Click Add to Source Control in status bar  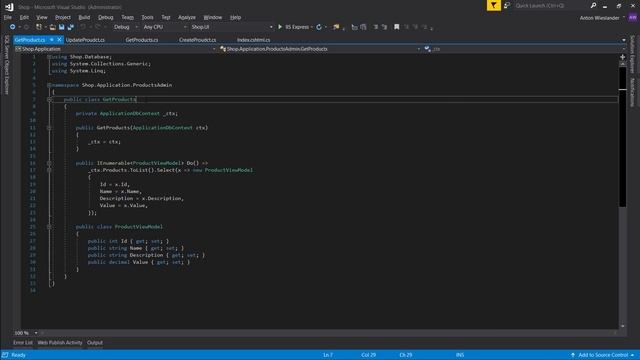602,355
